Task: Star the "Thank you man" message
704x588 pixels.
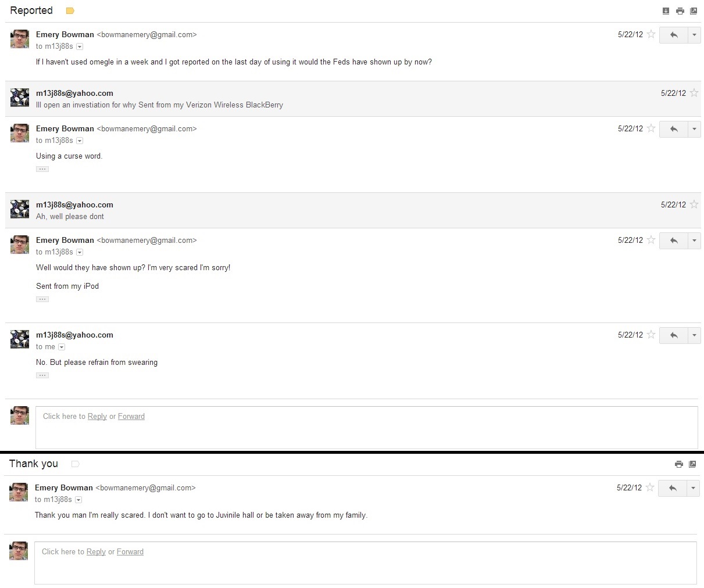Action: [x=651, y=487]
